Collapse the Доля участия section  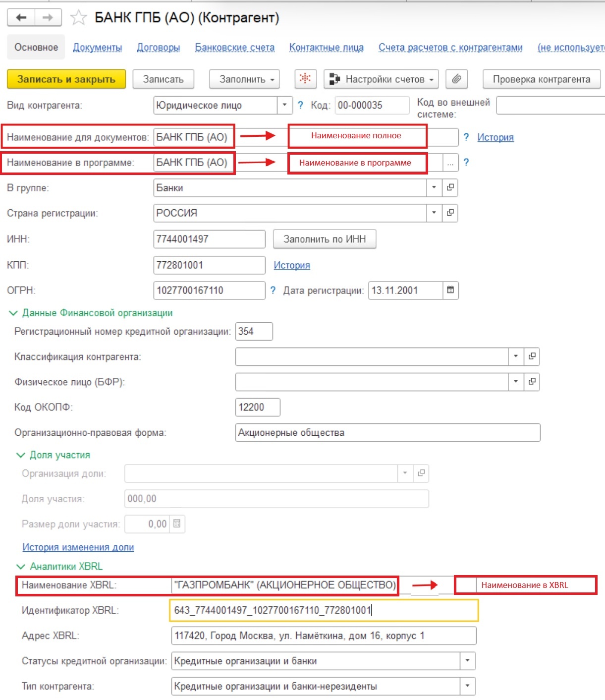(21, 455)
